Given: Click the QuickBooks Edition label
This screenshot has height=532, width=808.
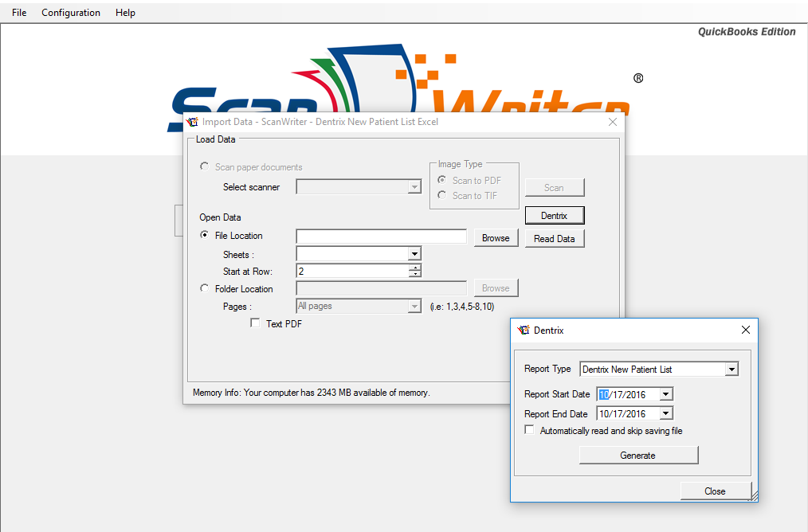Looking at the screenshot, I should (x=747, y=32).
